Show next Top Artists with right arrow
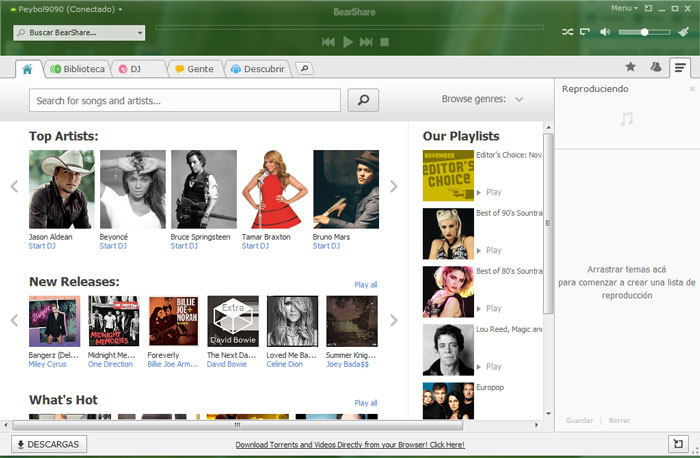Screen dimensions: 700x458 pyautogui.click(x=393, y=186)
